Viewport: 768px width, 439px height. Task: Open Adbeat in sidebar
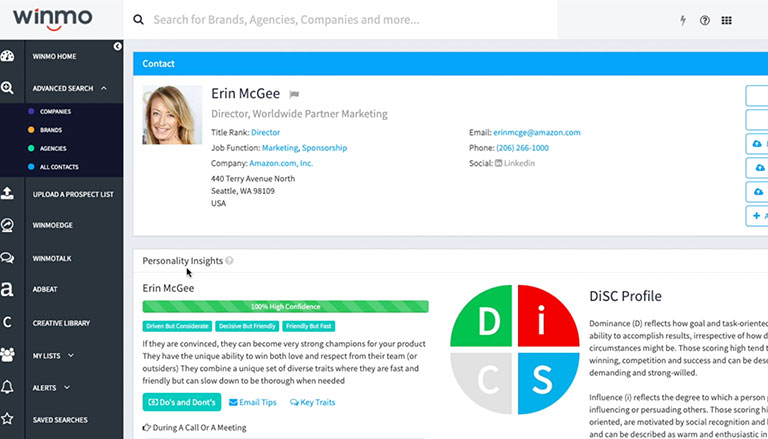coord(45,290)
